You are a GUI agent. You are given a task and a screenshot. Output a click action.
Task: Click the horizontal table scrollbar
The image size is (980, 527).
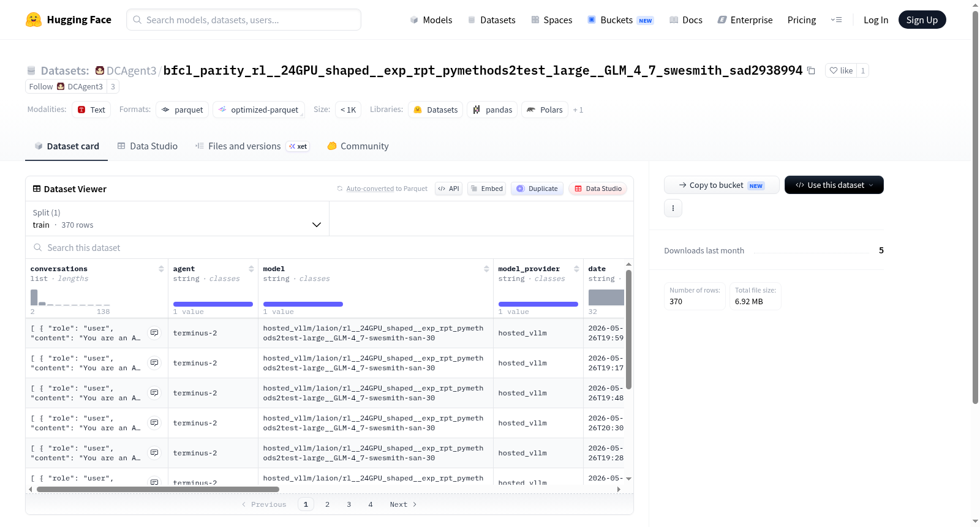(x=158, y=490)
